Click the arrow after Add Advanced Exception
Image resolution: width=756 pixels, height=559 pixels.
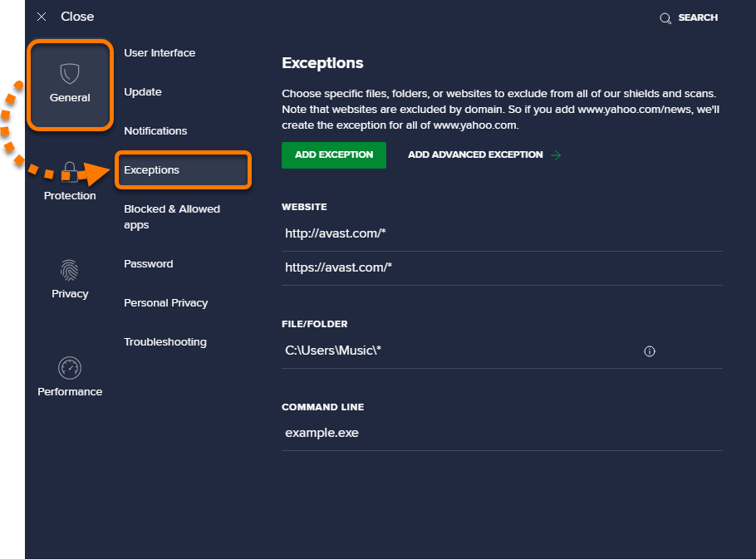click(x=556, y=155)
